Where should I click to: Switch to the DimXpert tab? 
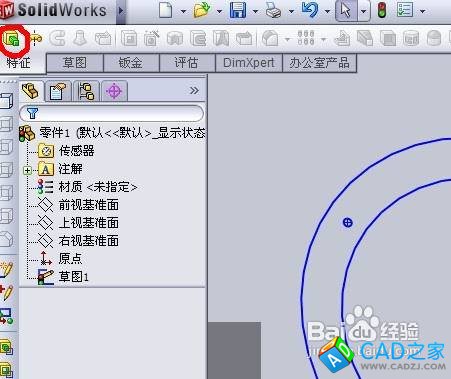pyautogui.click(x=249, y=63)
